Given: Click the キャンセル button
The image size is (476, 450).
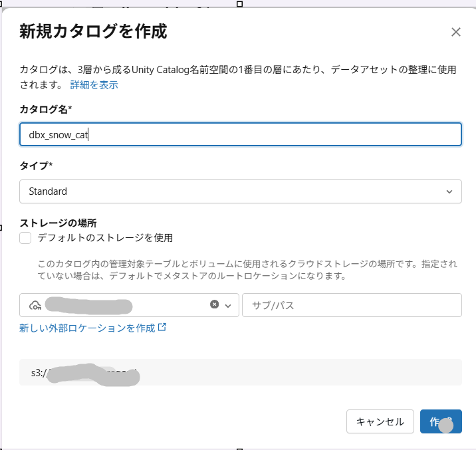Looking at the screenshot, I should 380,421.
